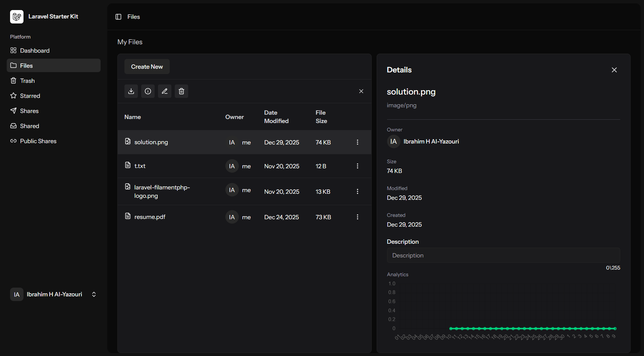Viewport: 644px width, 356px height.
Task: Click the Shares paper-plane icon in sidebar
Action: click(13, 111)
